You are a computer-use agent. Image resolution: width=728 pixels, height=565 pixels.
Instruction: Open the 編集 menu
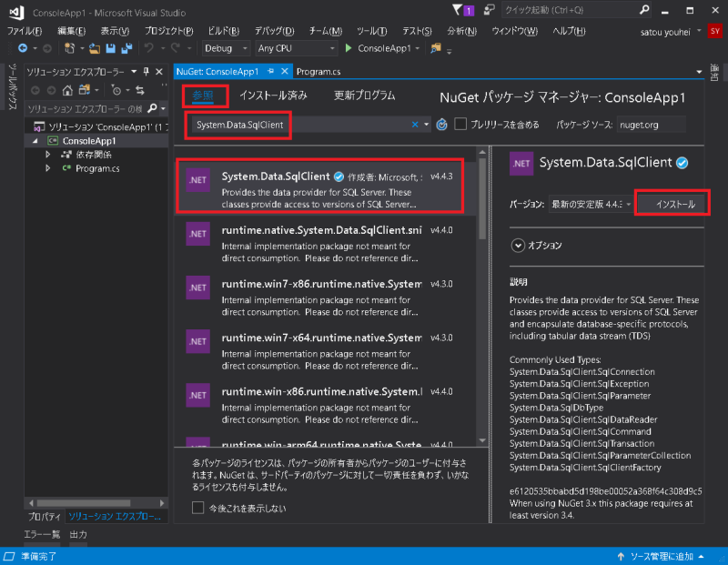click(x=72, y=31)
